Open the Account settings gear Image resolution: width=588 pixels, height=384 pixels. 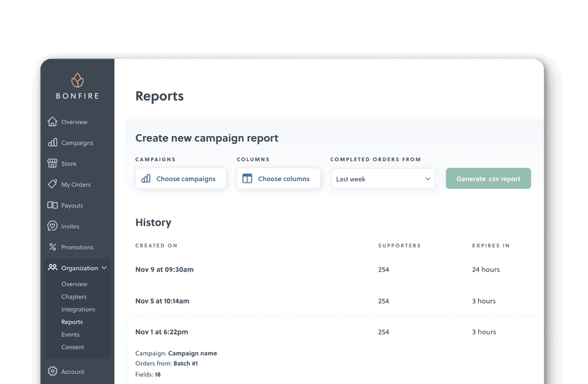tap(51, 371)
